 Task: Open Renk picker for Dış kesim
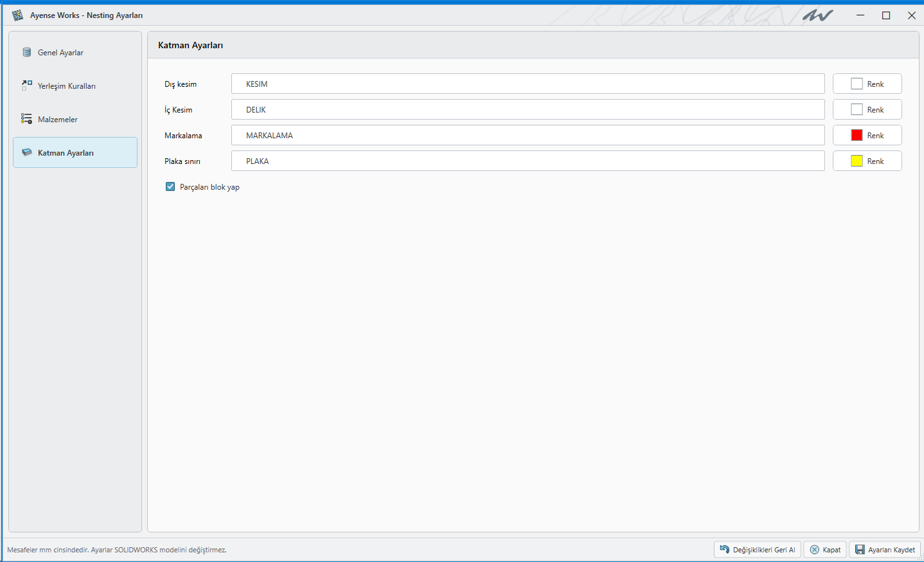(867, 84)
